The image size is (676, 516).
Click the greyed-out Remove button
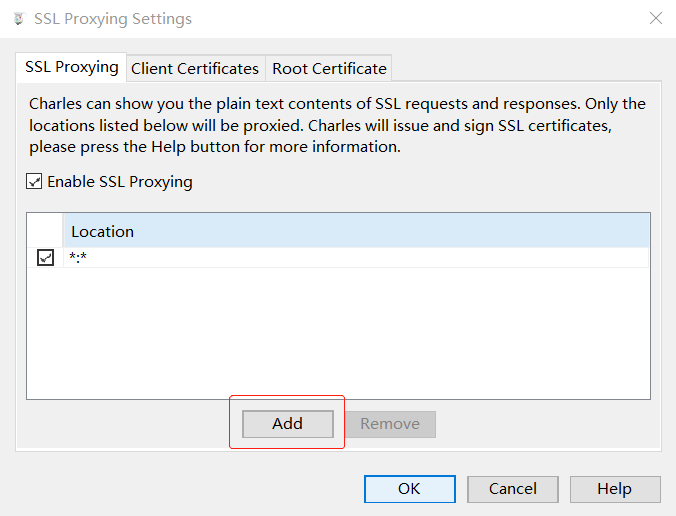pyautogui.click(x=390, y=423)
